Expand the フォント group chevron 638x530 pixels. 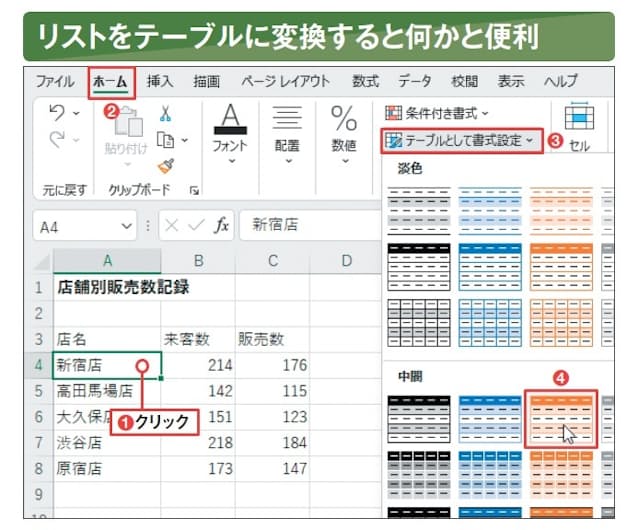(232, 161)
